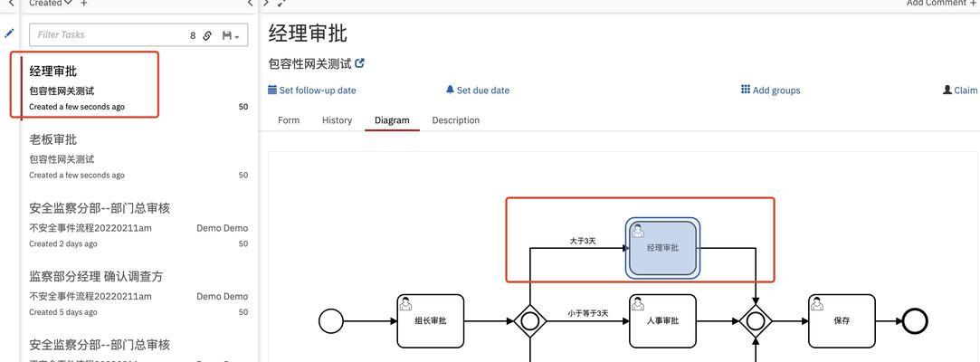
Task: Click Created 5 days ago text
Action: (x=63, y=312)
